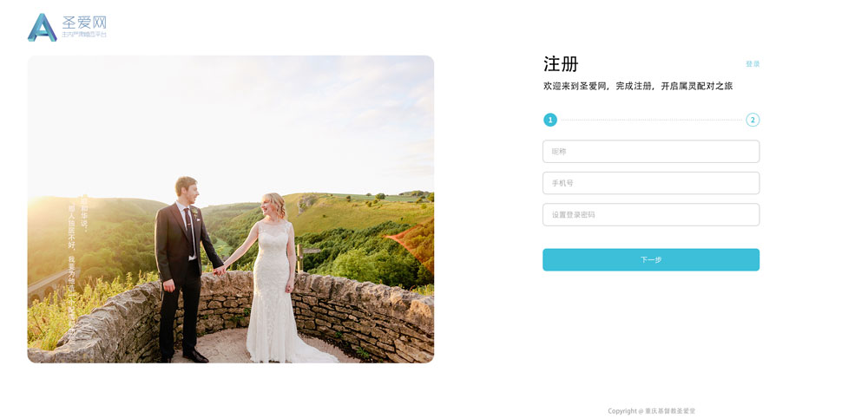
Task: Click the dotted progress line between steps
Action: coord(651,120)
